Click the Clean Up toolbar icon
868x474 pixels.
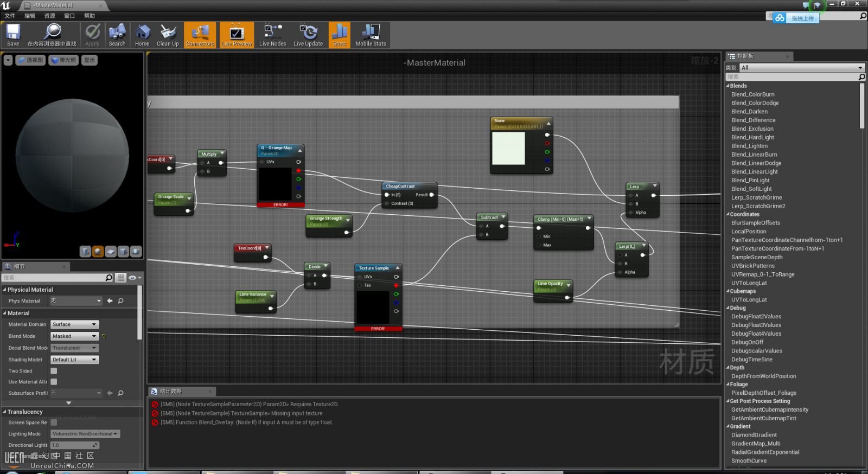click(168, 32)
